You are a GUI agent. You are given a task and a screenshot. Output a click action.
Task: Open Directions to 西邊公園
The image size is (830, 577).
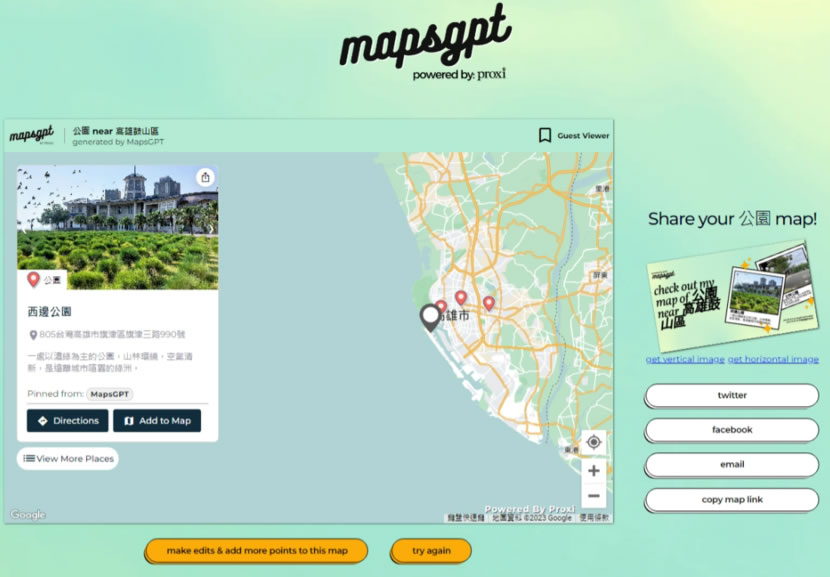[67, 421]
